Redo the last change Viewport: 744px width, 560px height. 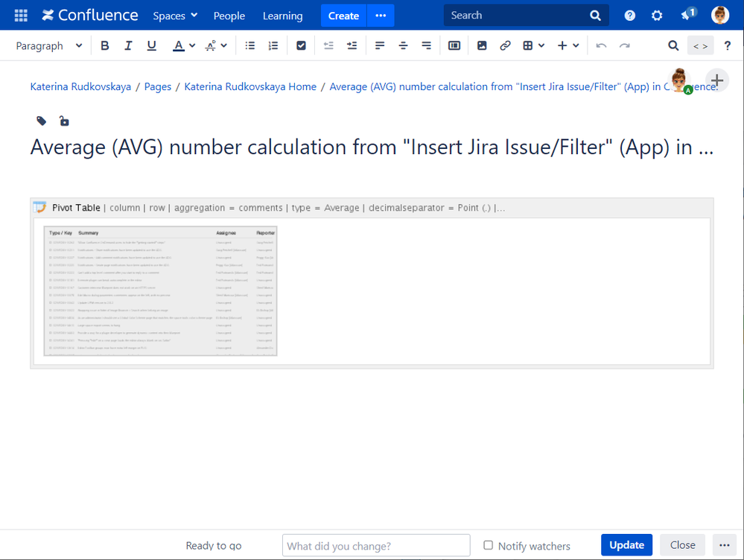click(624, 45)
